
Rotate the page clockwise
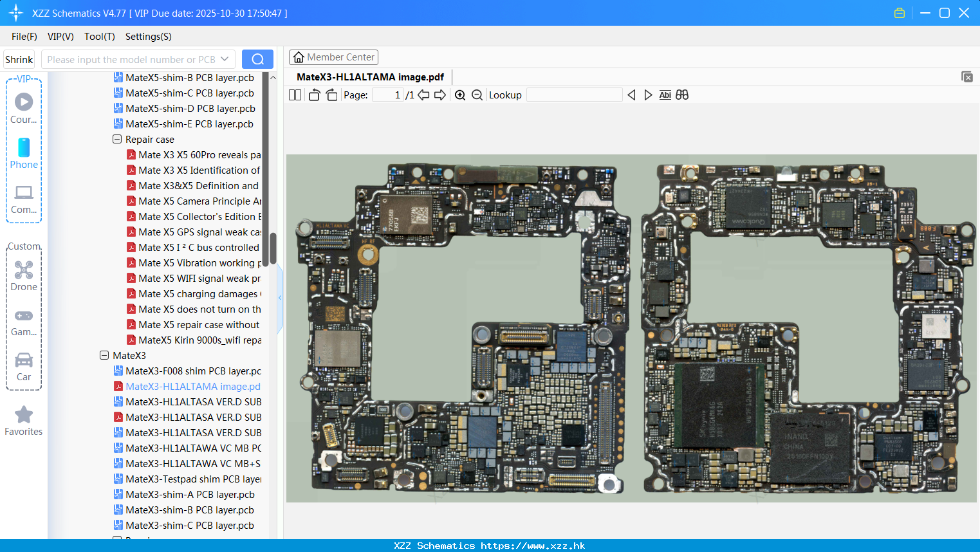click(331, 95)
